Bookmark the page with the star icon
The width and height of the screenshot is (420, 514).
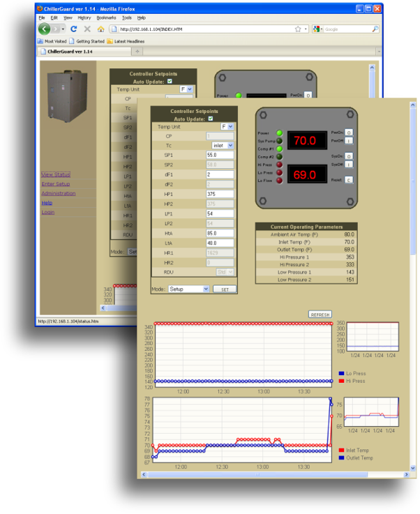[x=298, y=29]
